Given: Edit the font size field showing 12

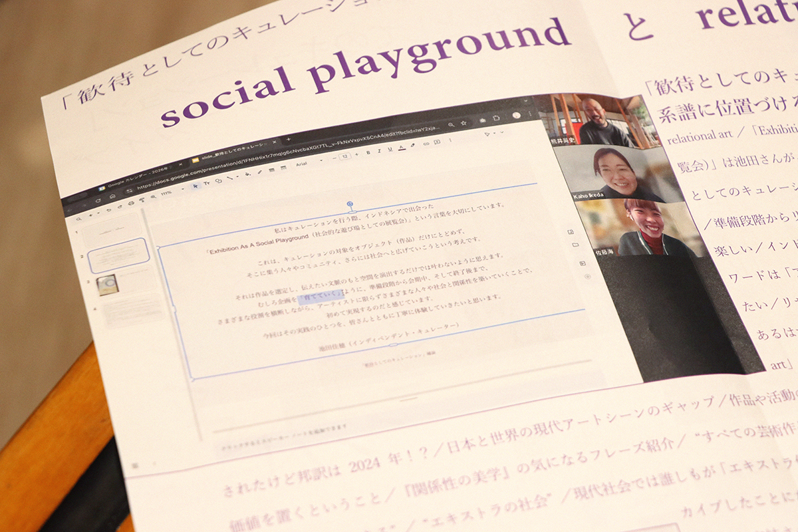Looking at the screenshot, I should (345, 156).
